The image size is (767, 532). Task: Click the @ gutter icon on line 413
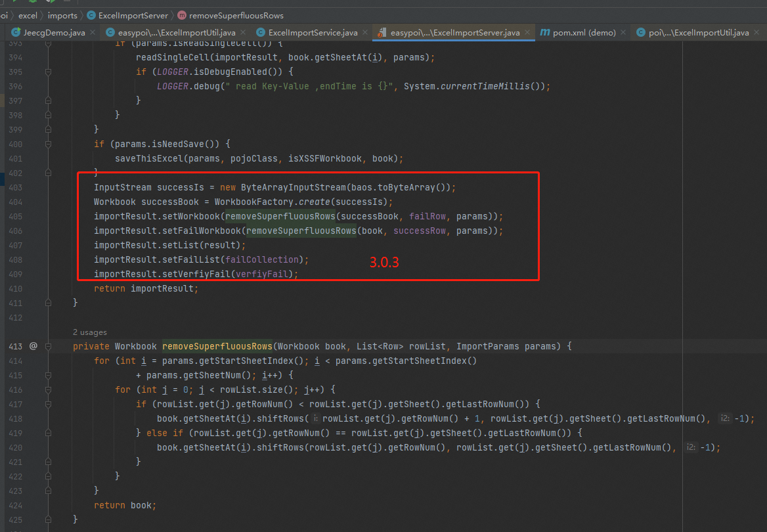click(33, 346)
